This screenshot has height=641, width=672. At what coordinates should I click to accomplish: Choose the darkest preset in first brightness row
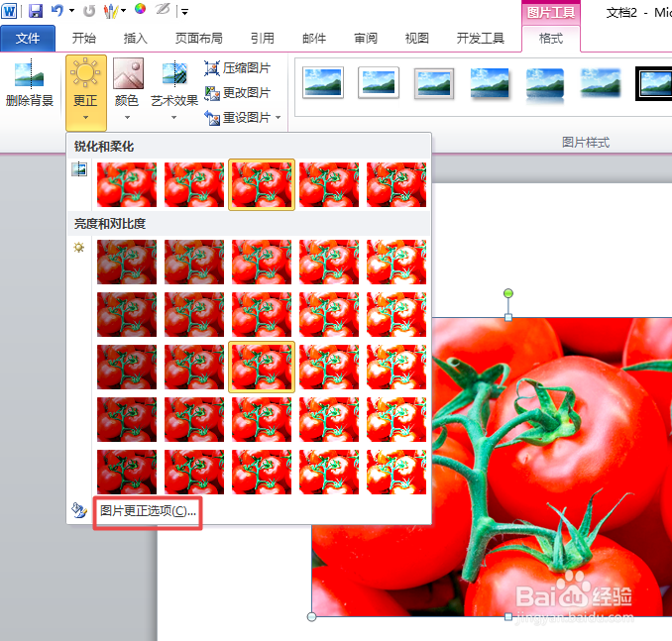pos(127,263)
